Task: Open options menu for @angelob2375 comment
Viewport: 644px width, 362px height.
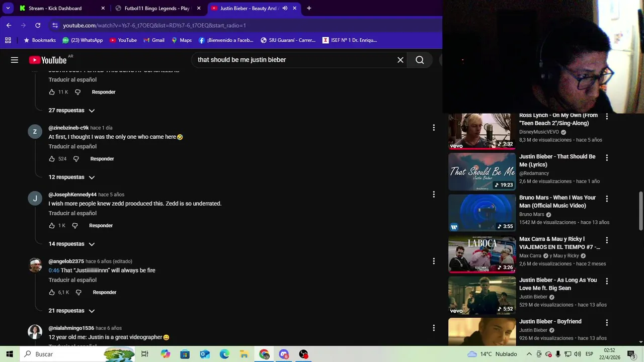Action: (x=434, y=261)
